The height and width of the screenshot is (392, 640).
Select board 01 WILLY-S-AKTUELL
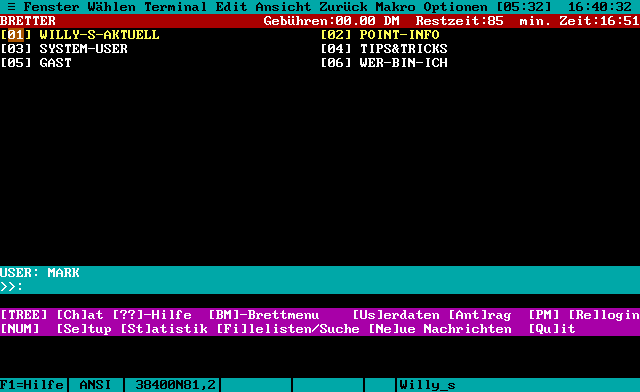tap(80, 35)
